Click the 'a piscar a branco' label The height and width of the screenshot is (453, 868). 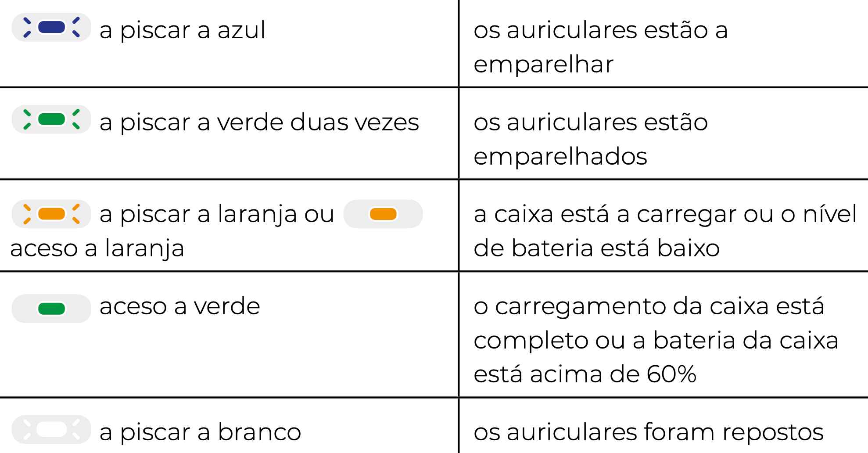click(x=200, y=432)
